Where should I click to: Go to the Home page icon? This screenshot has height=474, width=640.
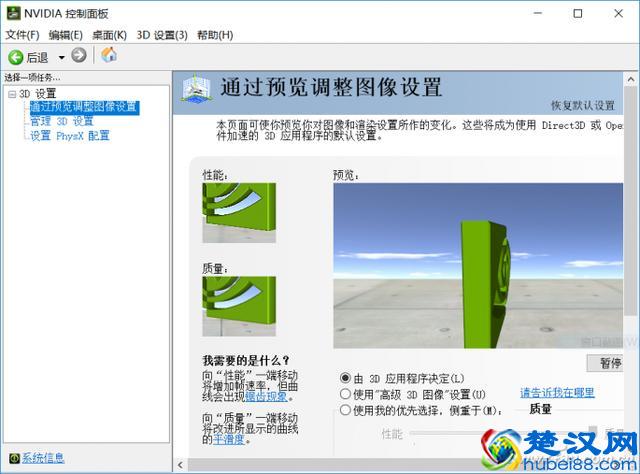tap(109, 56)
